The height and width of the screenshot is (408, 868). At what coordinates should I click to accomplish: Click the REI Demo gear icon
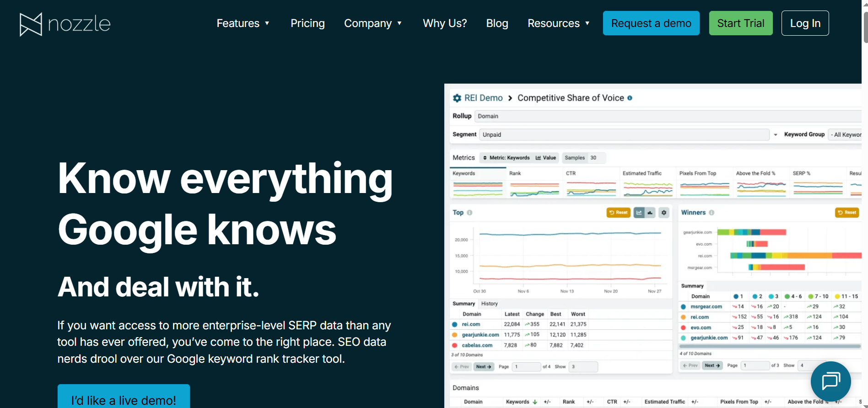[x=457, y=98]
